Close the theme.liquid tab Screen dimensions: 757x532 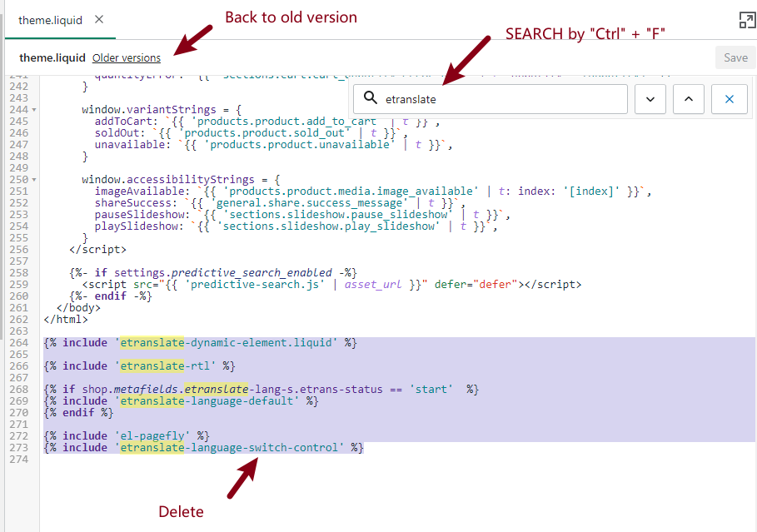[x=99, y=19]
